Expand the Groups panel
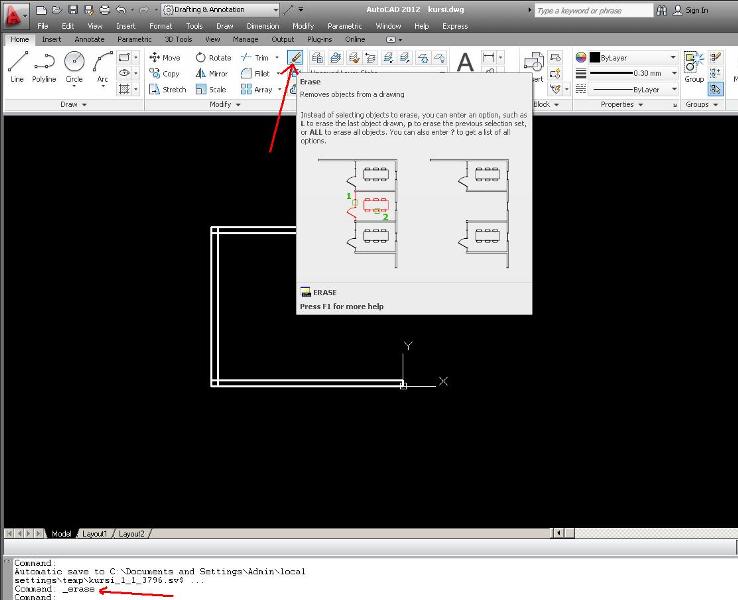The width and height of the screenshot is (738, 600). [x=701, y=104]
